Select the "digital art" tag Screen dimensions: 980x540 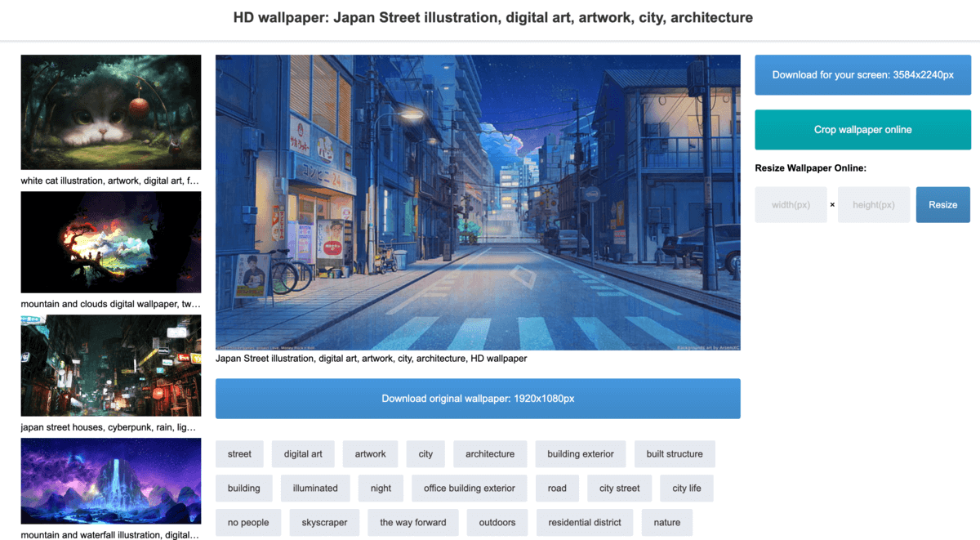click(x=303, y=454)
